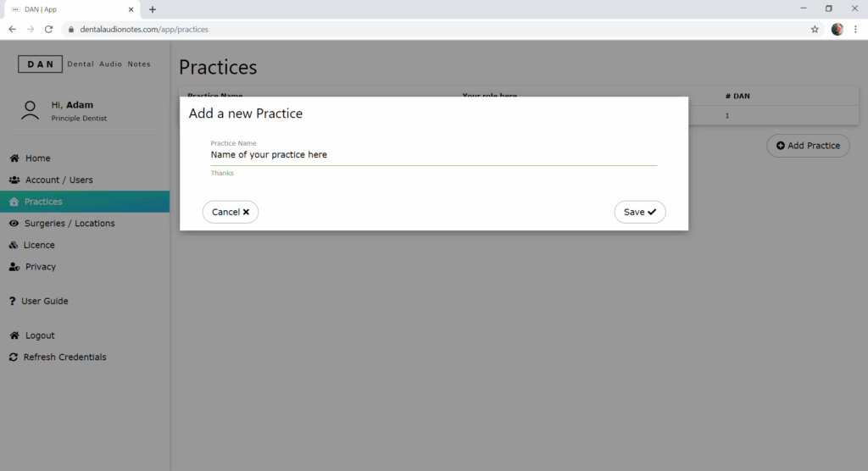Save the new practice
This screenshot has height=471, width=868.
click(640, 213)
